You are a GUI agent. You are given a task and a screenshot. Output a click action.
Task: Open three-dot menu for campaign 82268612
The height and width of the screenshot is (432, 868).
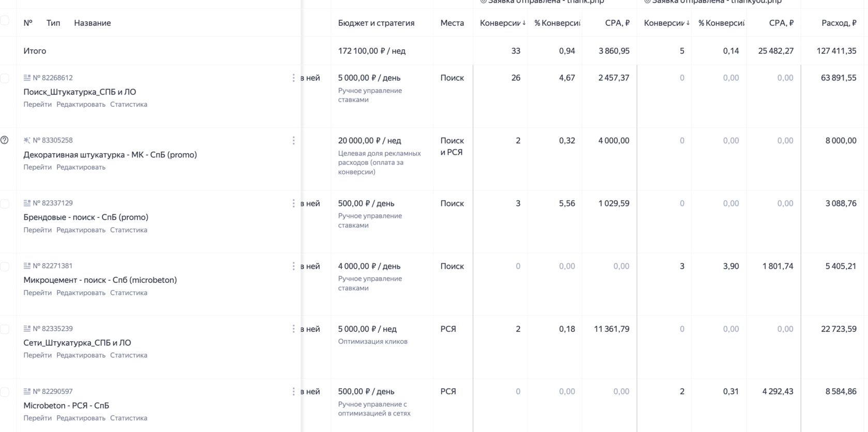(x=293, y=78)
